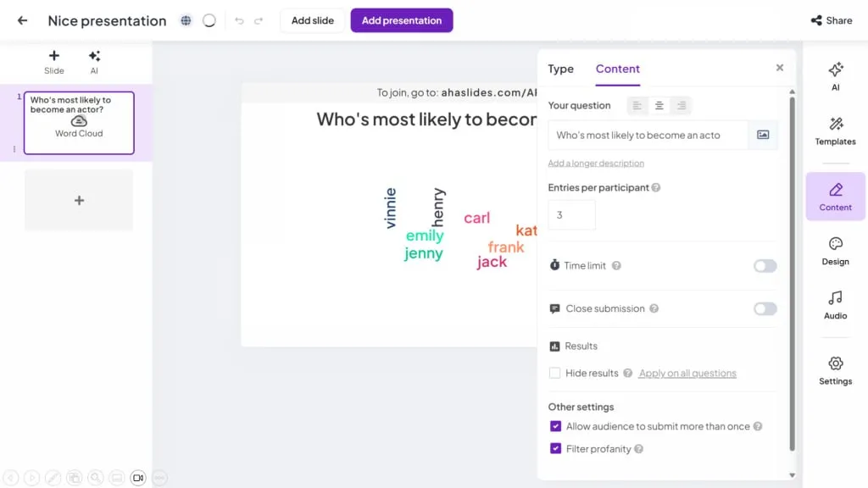Open the Design panel
This screenshot has height=488, width=868.
[835, 251]
